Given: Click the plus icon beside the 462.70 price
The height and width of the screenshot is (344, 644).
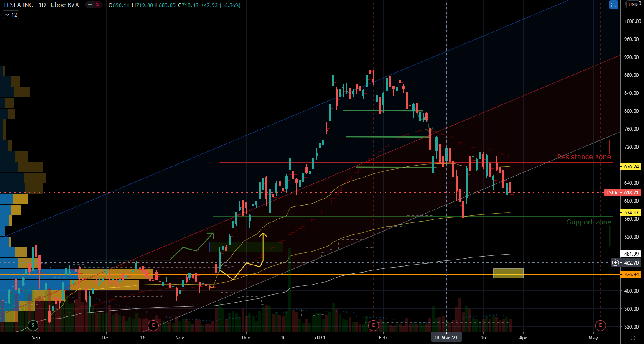Looking at the screenshot, I should tap(615, 263).
